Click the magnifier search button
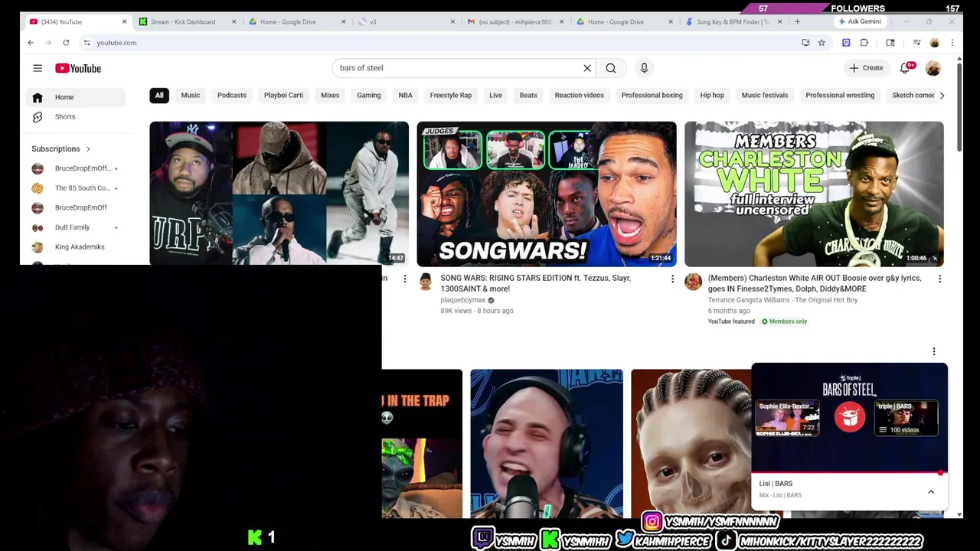The image size is (980, 551). click(x=611, y=68)
